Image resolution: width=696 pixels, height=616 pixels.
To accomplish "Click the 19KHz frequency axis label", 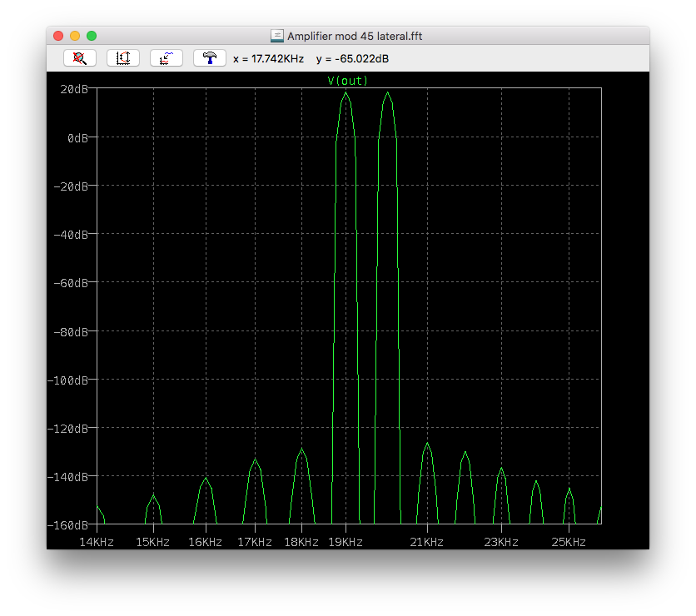I will point(346,542).
